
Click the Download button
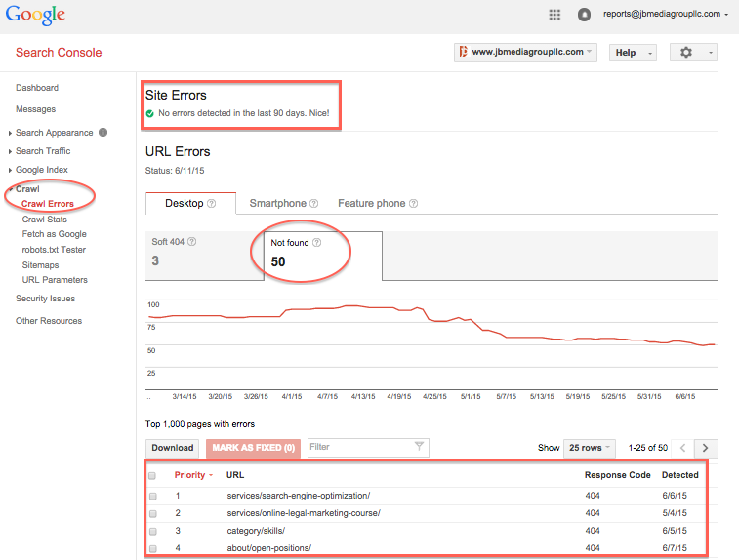tap(173, 448)
